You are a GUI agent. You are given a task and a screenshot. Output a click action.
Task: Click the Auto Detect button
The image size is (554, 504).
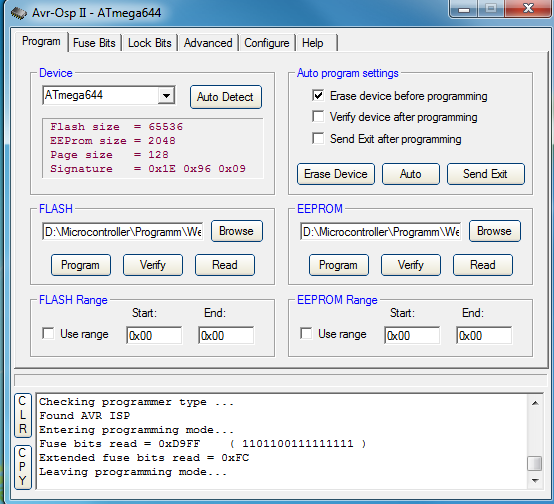pos(225,97)
